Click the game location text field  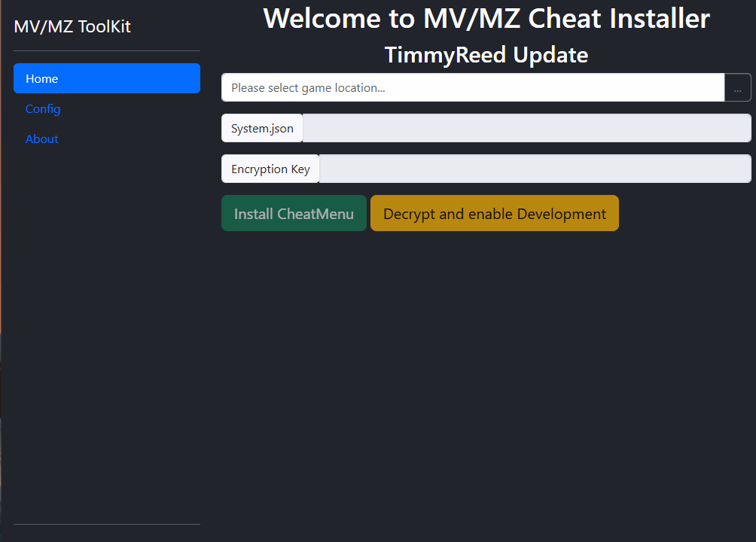point(472,87)
